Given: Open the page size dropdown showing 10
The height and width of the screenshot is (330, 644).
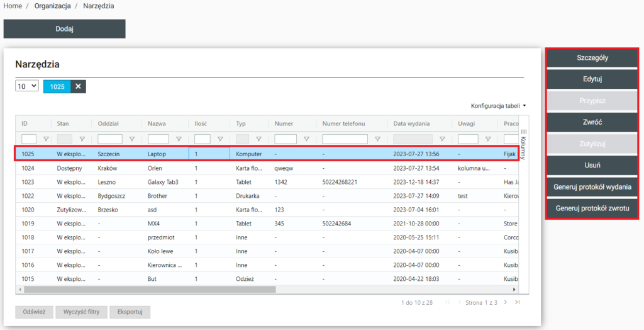Looking at the screenshot, I should [x=27, y=86].
